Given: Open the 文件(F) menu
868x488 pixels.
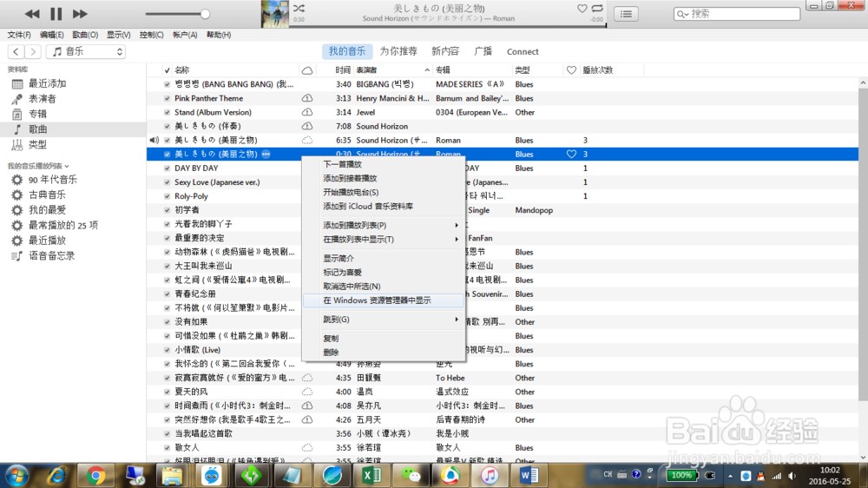Looking at the screenshot, I should [x=19, y=35].
